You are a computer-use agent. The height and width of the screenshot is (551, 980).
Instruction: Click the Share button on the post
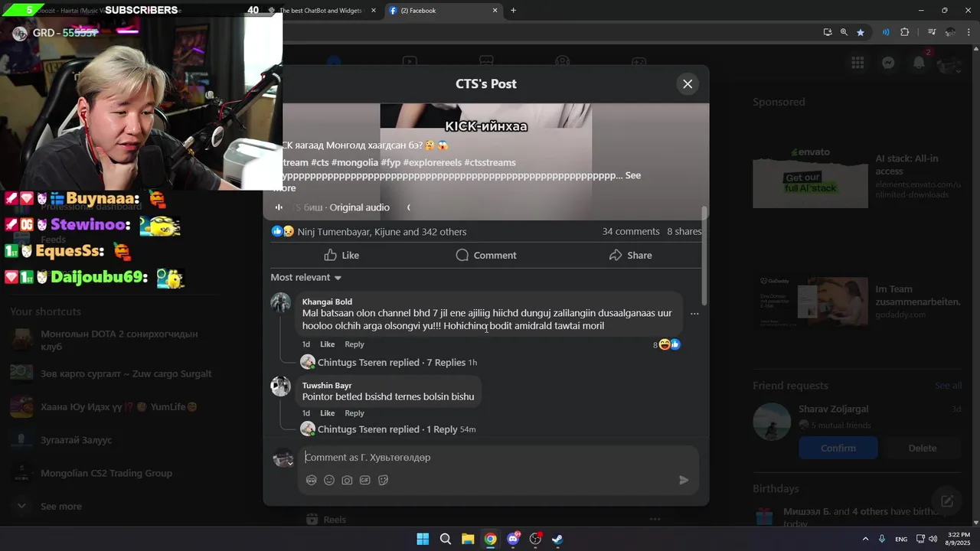tap(630, 255)
